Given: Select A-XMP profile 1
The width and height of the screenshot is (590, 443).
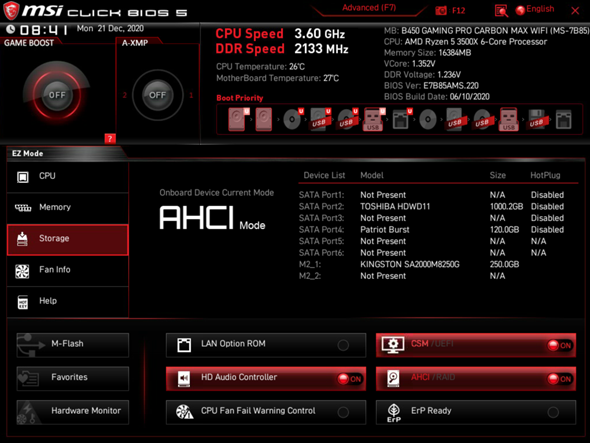Looking at the screenshot, I should tap(191, 95).
